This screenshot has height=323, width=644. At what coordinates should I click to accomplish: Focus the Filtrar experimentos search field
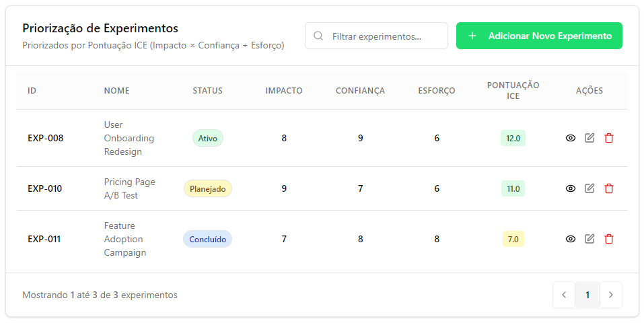click(x=384, y=36)
